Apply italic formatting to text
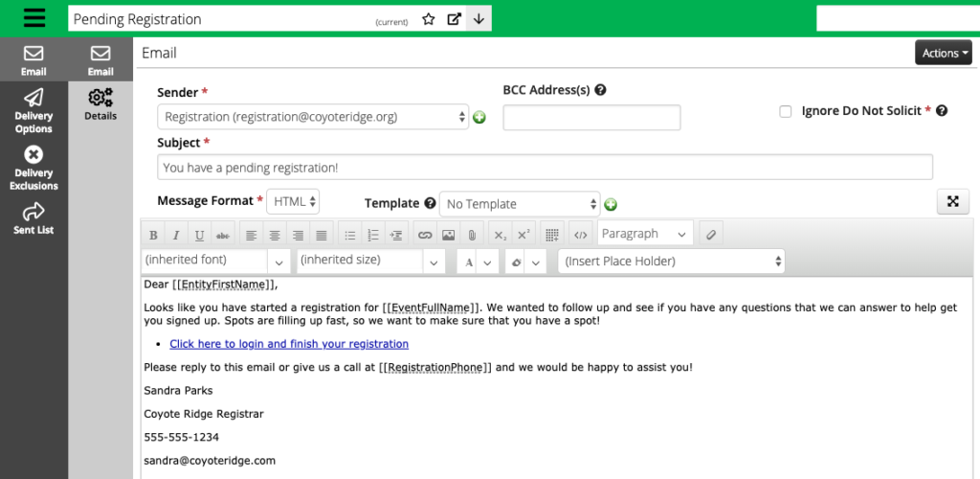The height and width of the screenshot is (479, 980). pyautogui.click(x=176, y=235)
